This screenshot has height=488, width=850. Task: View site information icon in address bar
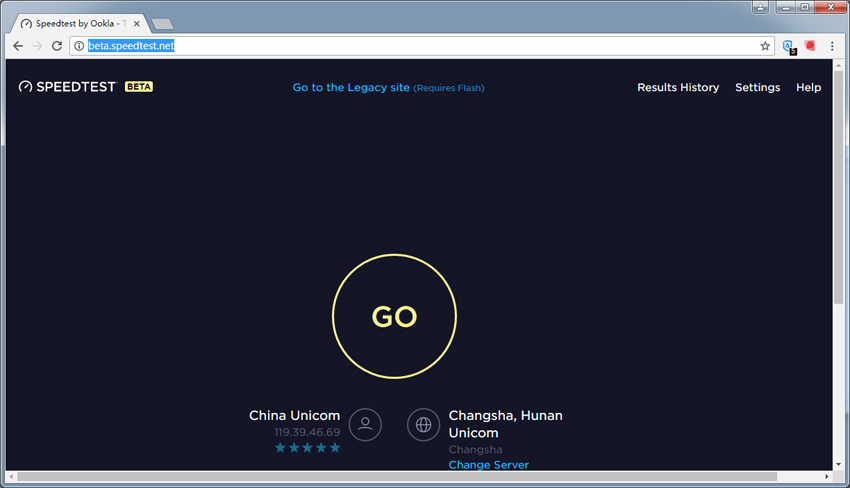pyautogui.click(x=79, y=46)
